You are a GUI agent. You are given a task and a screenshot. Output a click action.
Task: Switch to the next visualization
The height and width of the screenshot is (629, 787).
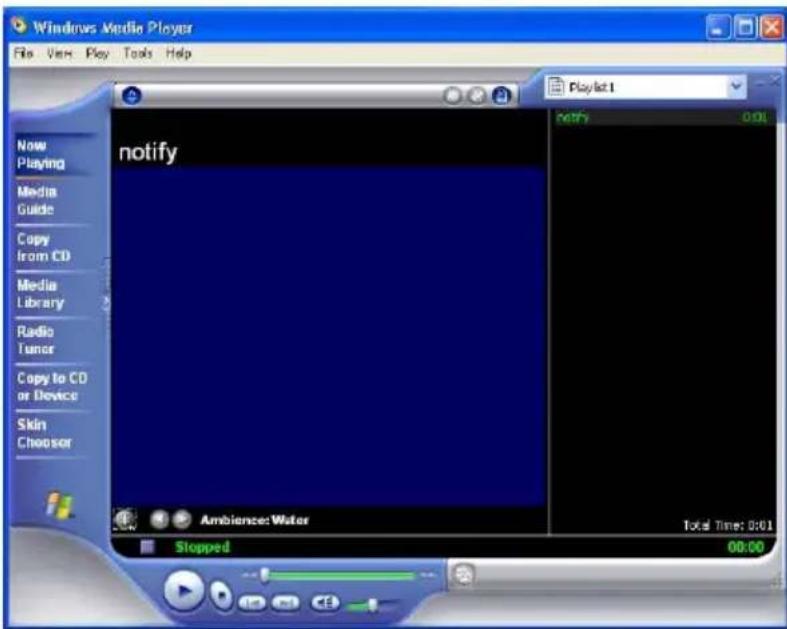click(x=181, y=520)
